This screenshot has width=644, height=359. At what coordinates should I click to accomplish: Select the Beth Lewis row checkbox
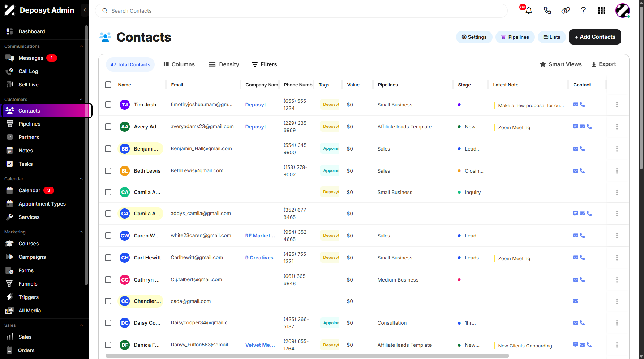click(x=108, y=171)
